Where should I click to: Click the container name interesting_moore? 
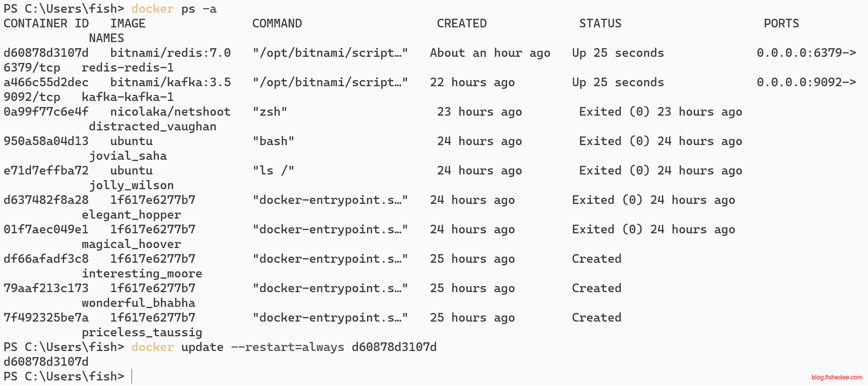pos(142,273)
